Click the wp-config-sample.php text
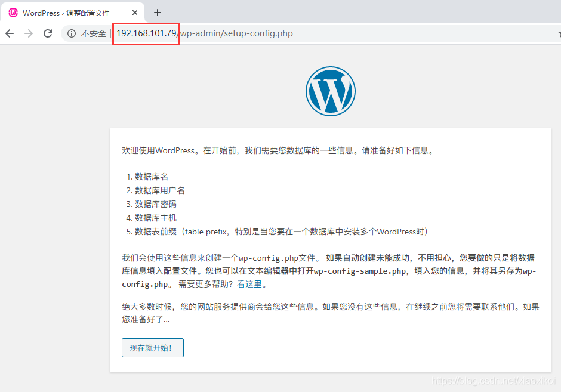The width and height of the screenshot is (561, 392). [359, 271]
